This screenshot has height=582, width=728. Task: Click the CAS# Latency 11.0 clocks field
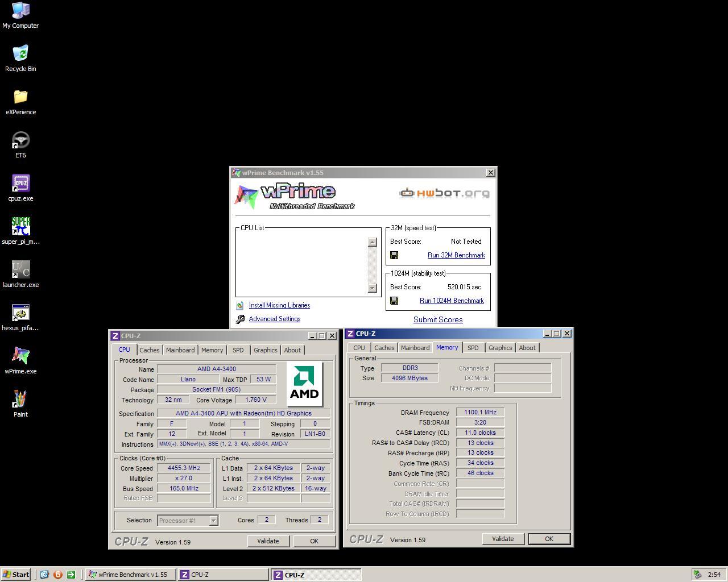[480, 433]
